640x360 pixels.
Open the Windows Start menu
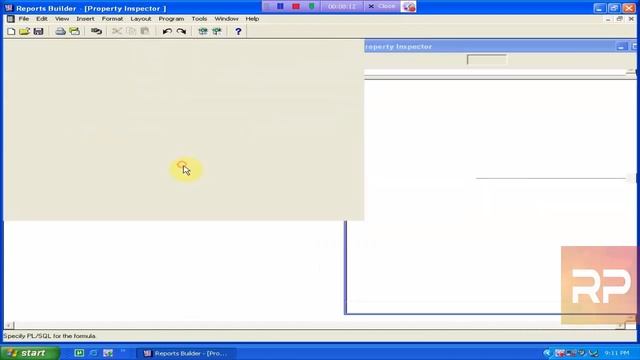pos(30,353)
